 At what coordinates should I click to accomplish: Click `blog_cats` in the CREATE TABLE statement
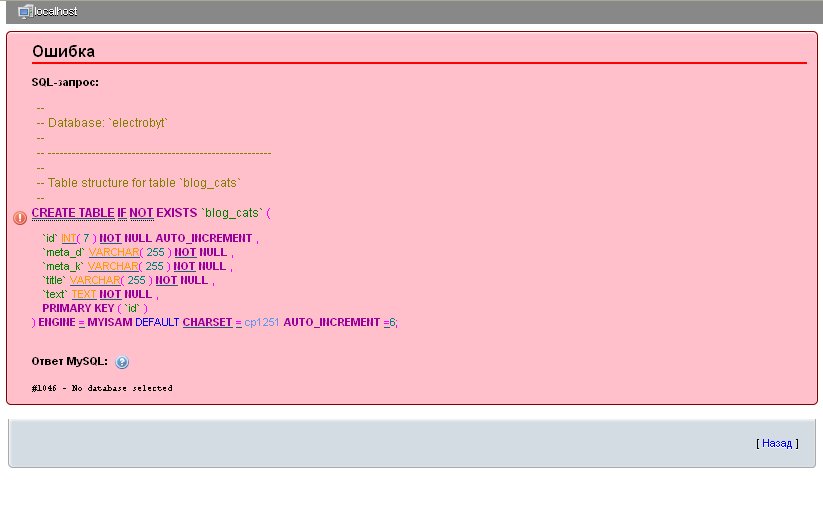231,213
